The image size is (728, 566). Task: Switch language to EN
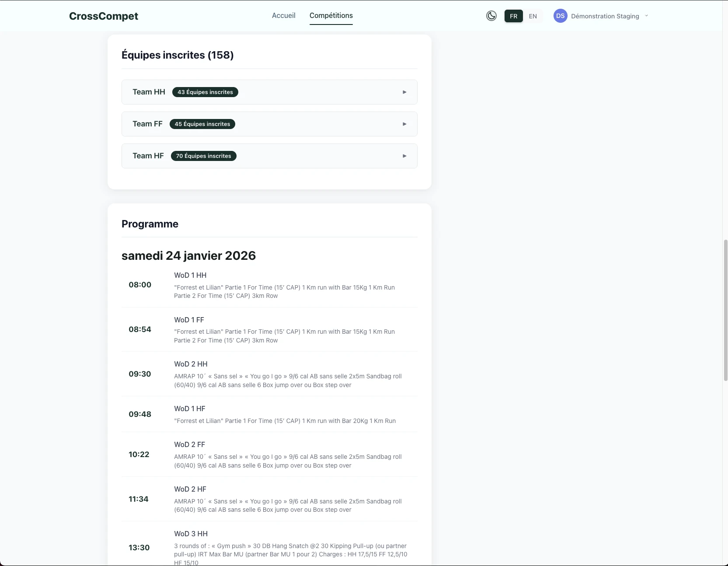pos(533,16)
